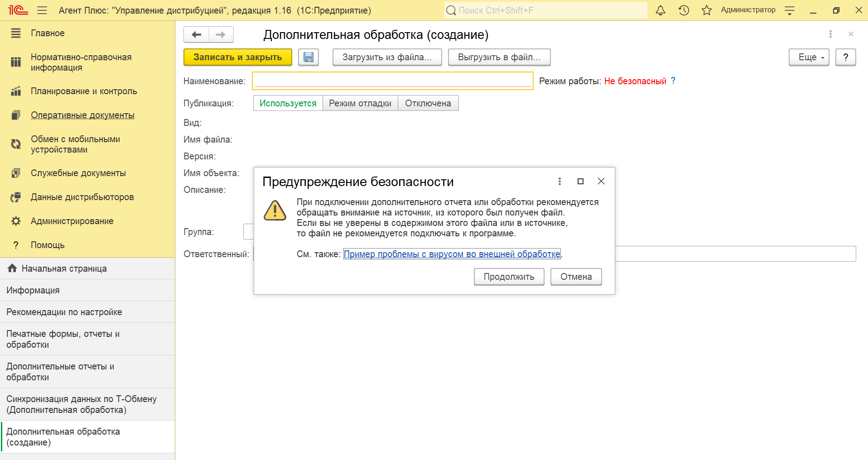Click the Администрирование gear icon
Image resolution: width=868 pixels, height=460 pixels.
pos(16,221)
